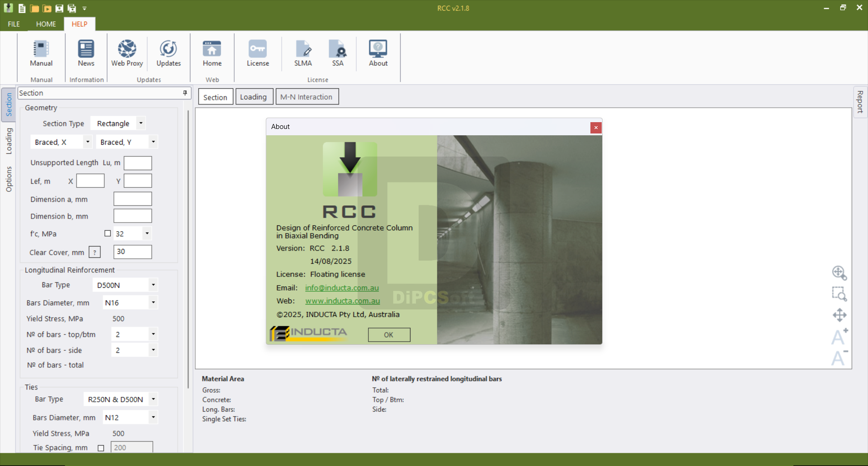Click the zoom in magnifier icon
Image resolution: width=868 pixels, height=466 pixels.
(840, 273)
